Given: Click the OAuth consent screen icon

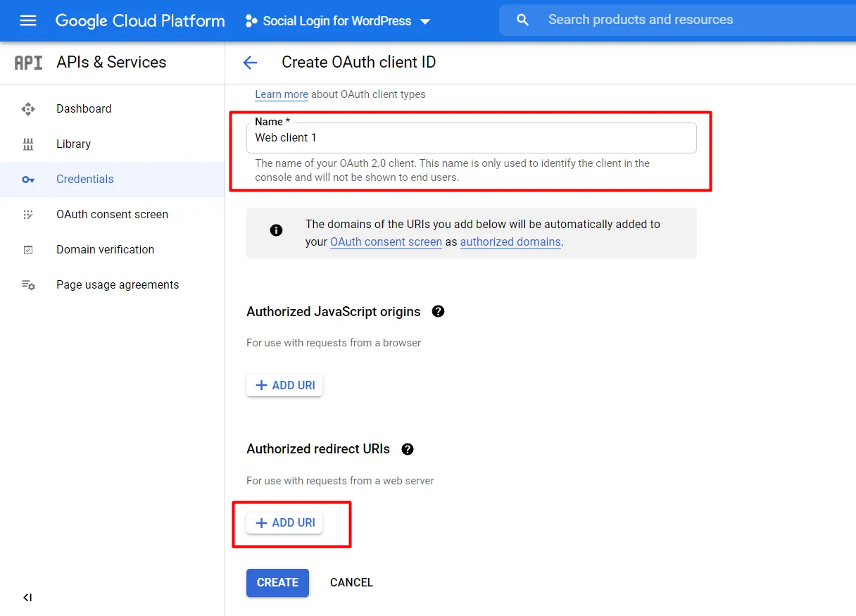Looking at the screenshot, I should pos(28,215).
